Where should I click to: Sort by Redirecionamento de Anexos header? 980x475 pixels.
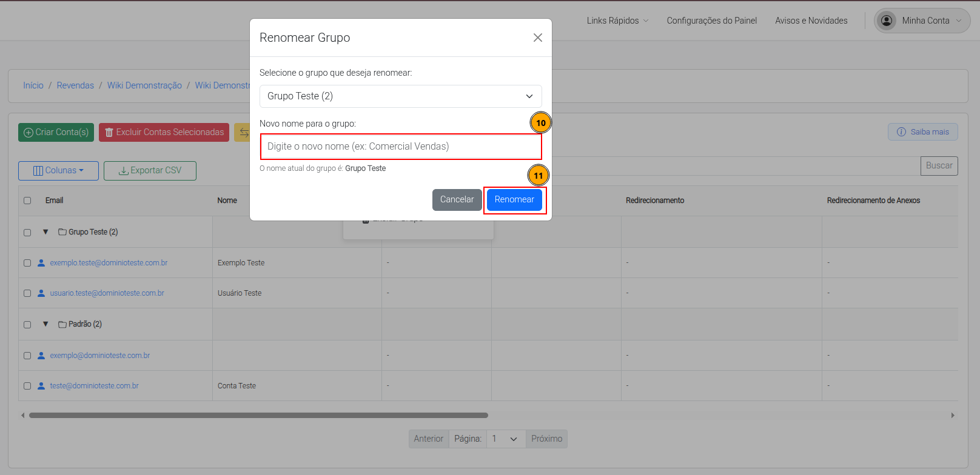pos(873,201)
